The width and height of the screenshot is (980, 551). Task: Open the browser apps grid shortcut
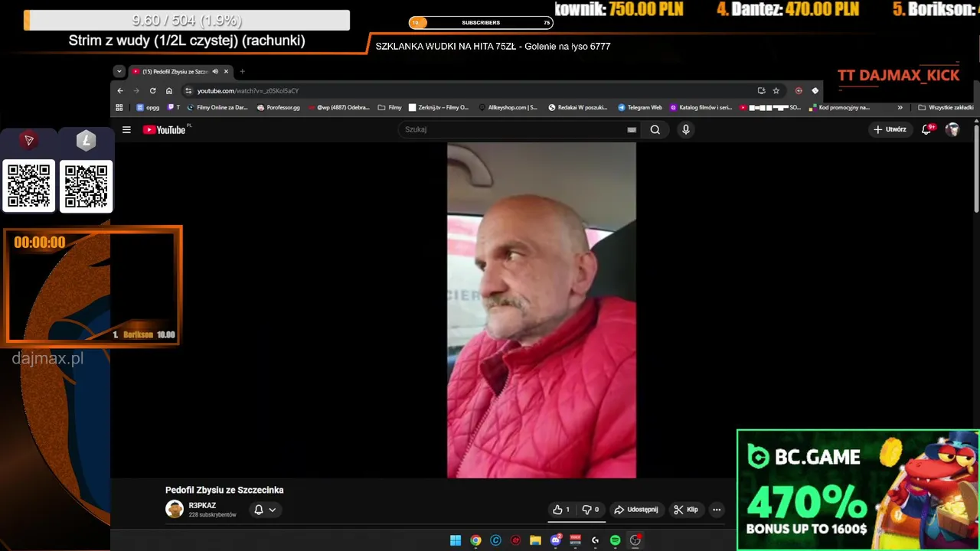pos(119,108)
